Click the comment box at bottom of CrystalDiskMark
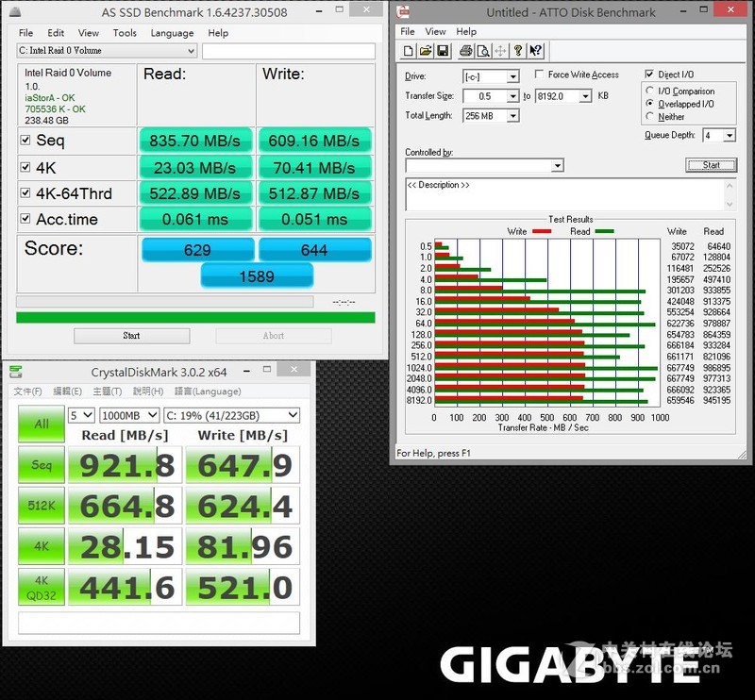This screenshot has height=700, width=755. [x=159, y=623]
